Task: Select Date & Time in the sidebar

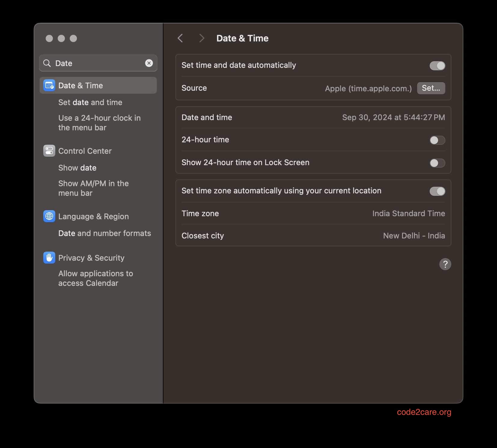Action: point(80,85)
